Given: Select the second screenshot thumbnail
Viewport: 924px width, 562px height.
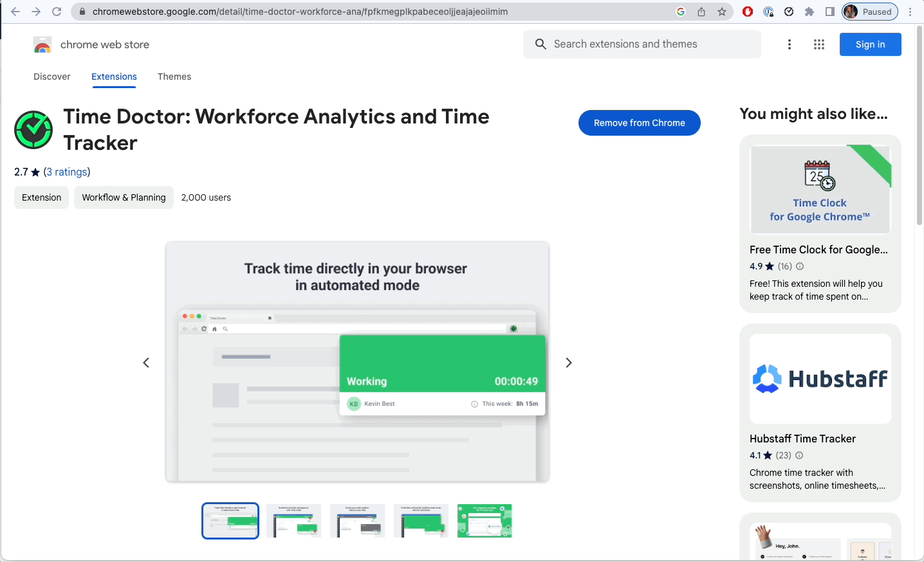Looking at the screenshot, I should 293,521.
